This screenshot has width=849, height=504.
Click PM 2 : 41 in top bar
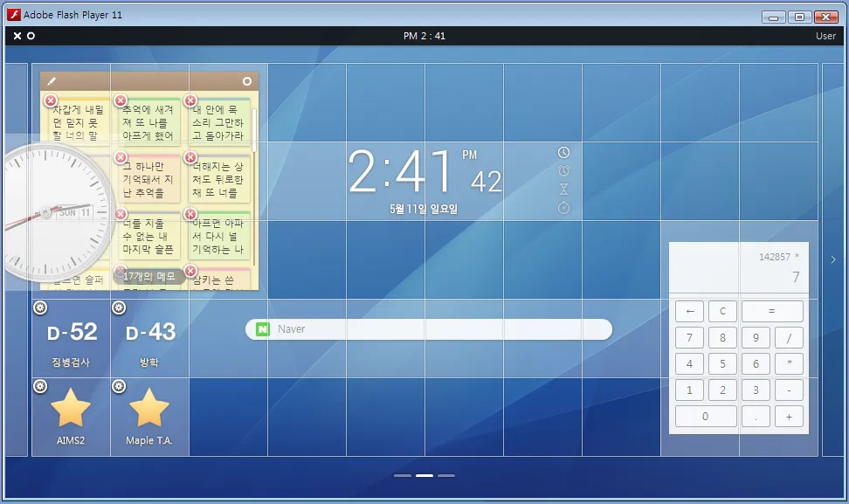coord(424,36)
